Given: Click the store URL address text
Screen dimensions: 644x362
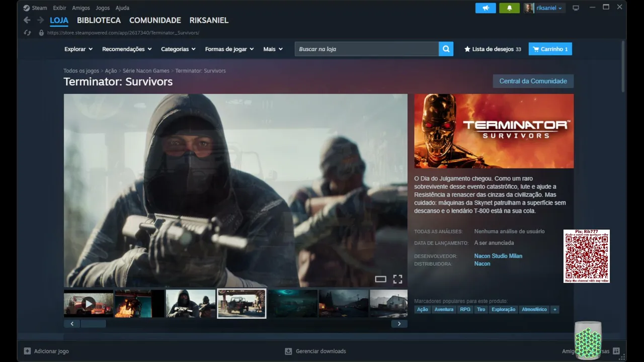Looking at the screenshot, I should click(123, 33).
